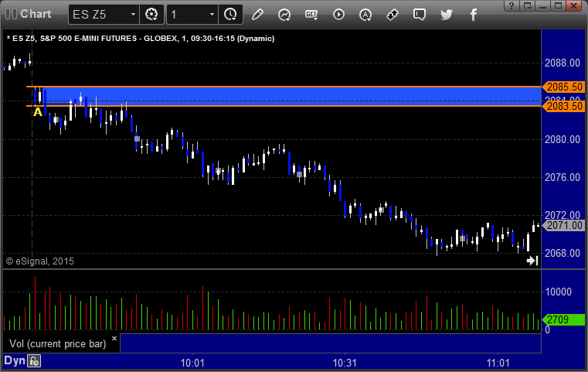The height and width of the screenshot is (372, 588).
Task: Toggle the Dyn dynamic time mode button
Action: pos(15,360)
